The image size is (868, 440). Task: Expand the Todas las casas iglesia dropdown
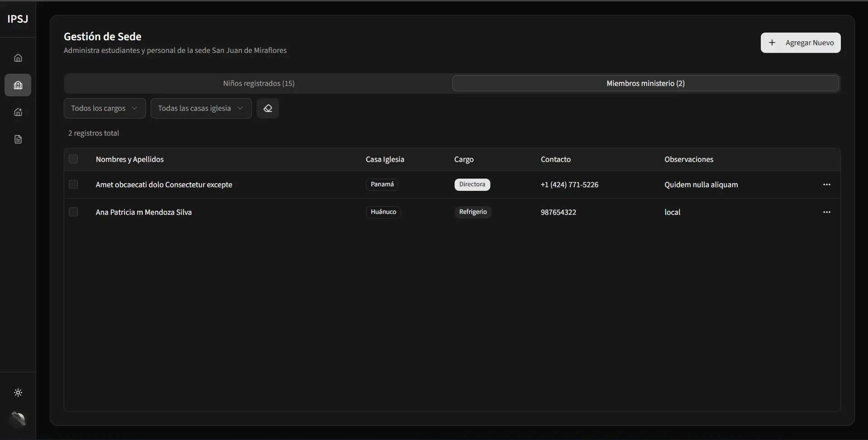point(201,109)
